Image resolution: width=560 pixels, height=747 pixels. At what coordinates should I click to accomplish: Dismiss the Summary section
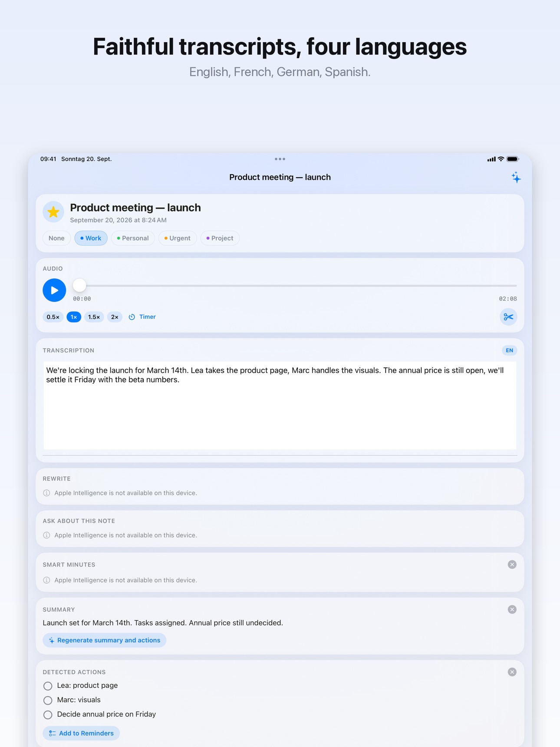tap(512, 610)
